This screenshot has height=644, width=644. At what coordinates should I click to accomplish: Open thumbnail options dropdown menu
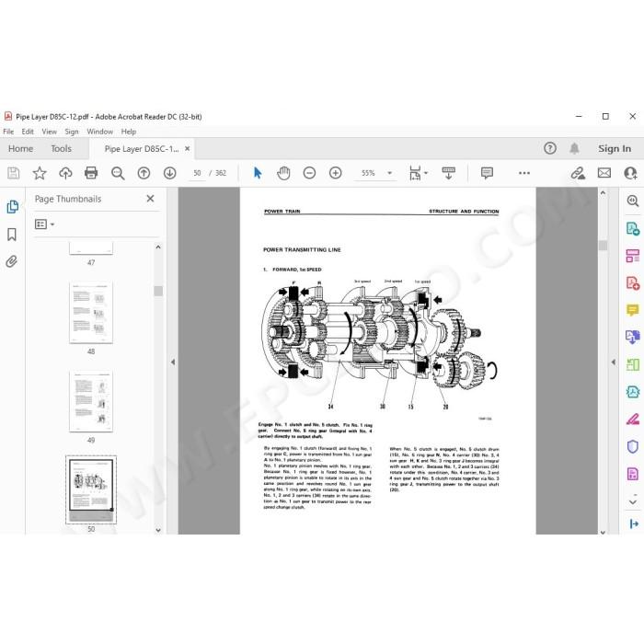45,224
